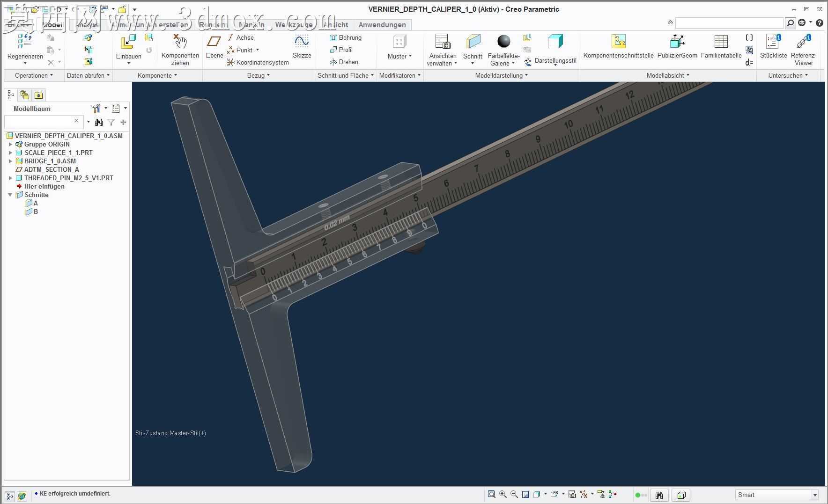Image resolution: width=828 pixels, height=504 pixels.
Task: Expand BRIDGE_1_0.ASM node
Action: point(10,161)
